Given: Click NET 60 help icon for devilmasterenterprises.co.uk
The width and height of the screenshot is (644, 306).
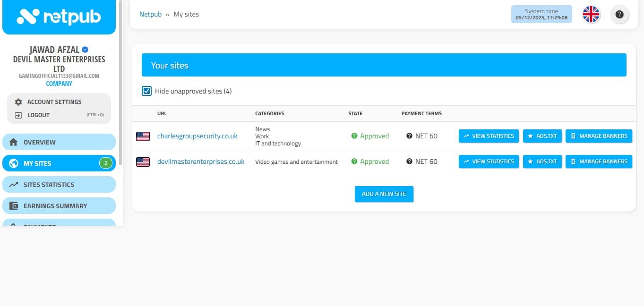Looking at the screenshot, I should [x=409, y=161].
